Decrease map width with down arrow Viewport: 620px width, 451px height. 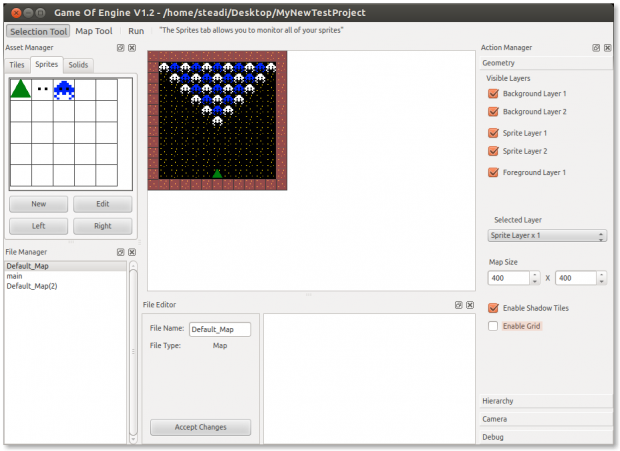(x=535, y=281)
